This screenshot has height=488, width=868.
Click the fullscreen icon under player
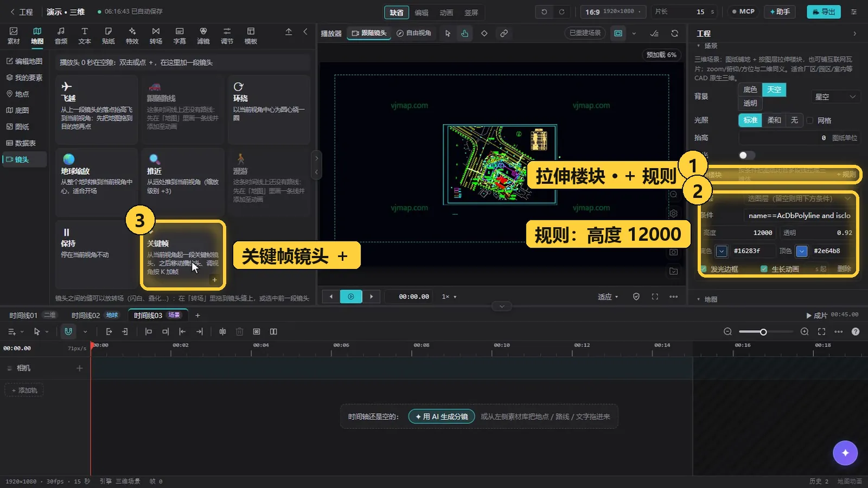coord(655,297)
